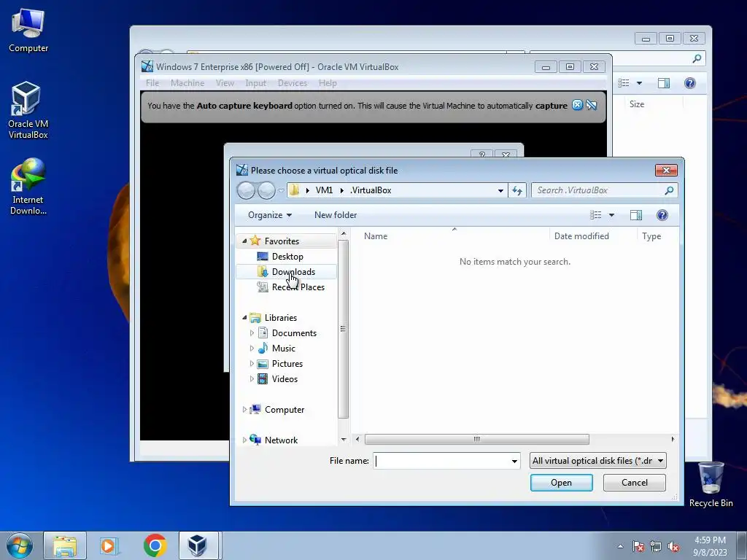Click the Action Center flag tray icon
This screenshot has height=560, width=747.
[x=638, y=547]
